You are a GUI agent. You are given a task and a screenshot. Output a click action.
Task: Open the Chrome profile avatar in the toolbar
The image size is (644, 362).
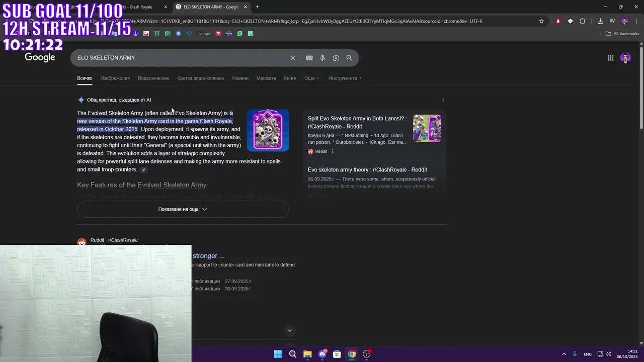click(x=624, y=21)
